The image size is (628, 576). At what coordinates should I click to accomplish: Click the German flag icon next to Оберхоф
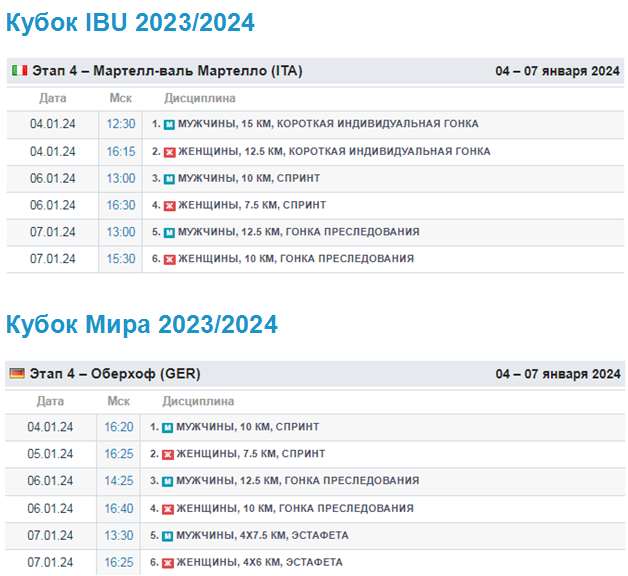(17, 373)
